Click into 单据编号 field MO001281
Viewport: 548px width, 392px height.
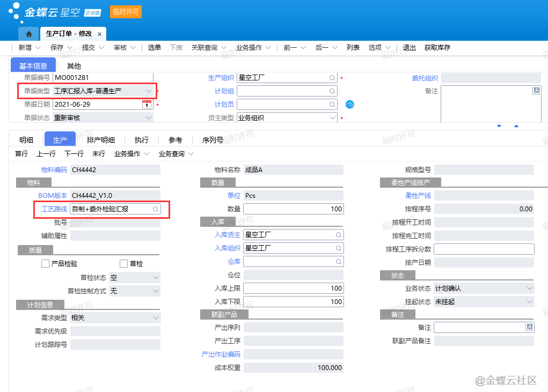point(103,78)
